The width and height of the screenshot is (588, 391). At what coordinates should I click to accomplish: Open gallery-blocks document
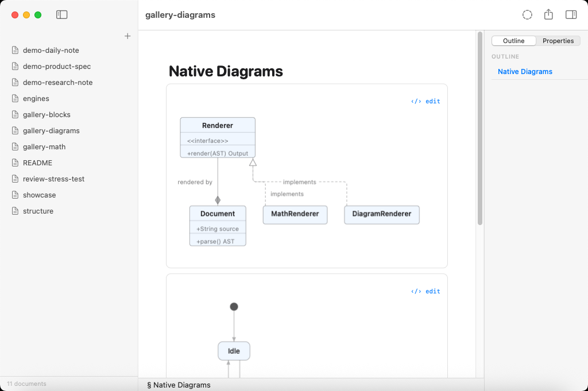coord(47,115)
